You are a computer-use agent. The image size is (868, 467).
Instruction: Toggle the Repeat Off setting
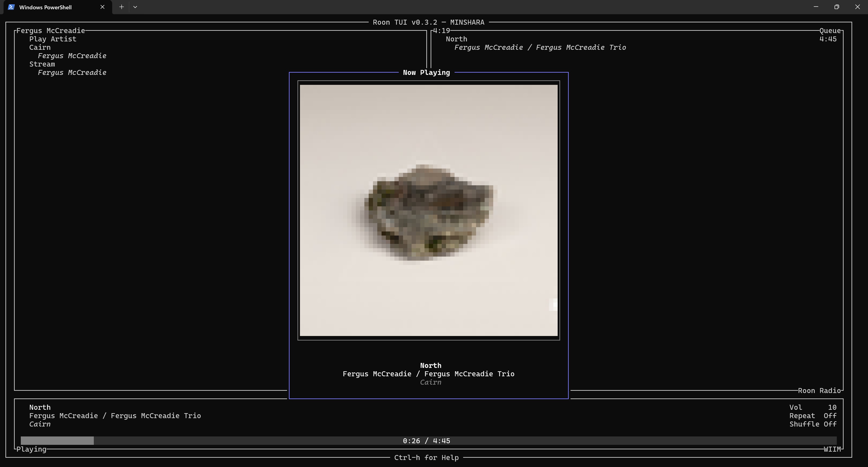pos(812,416)
